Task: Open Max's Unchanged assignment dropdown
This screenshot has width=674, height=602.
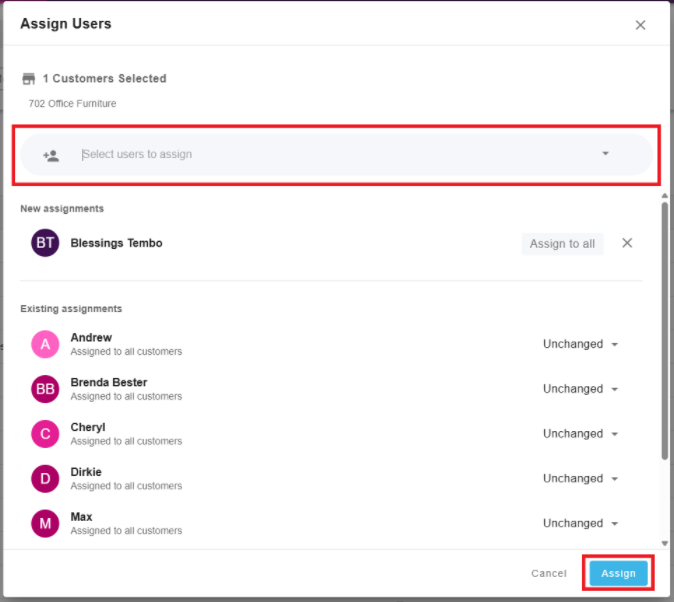Action: tap(581, 523)
